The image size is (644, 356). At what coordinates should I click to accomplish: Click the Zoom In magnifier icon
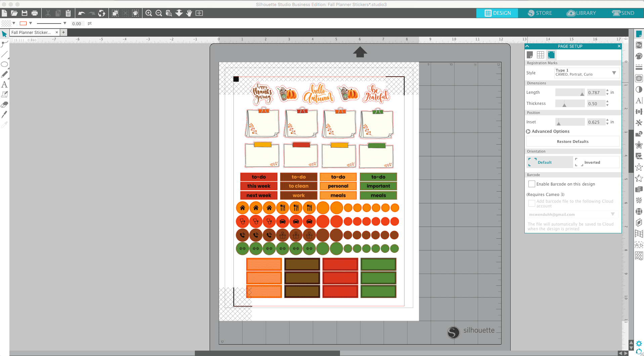(148, 13)
